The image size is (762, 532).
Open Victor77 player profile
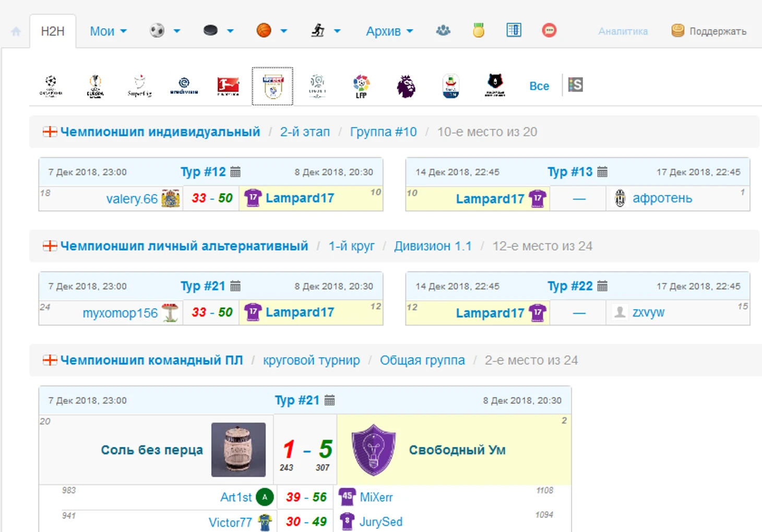[230, 522]
